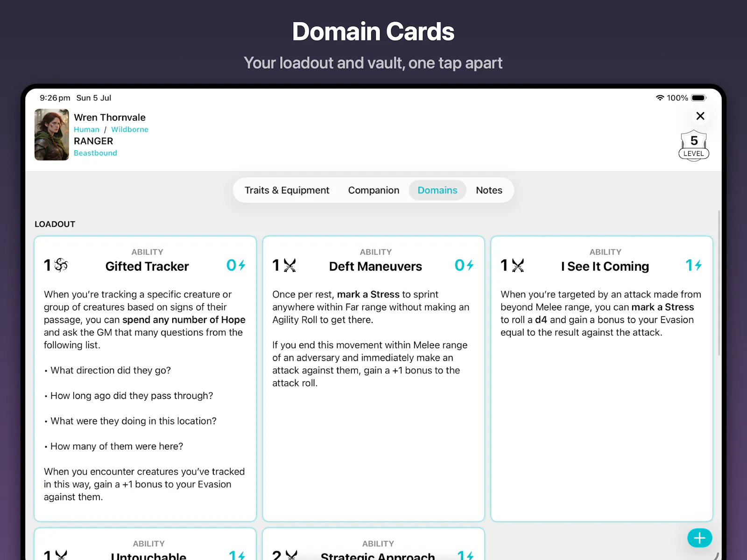Open Wren Thornvale's portrait image
Image resolution: width=747 pixels, height=560 pixels.
tap(52, 134)
